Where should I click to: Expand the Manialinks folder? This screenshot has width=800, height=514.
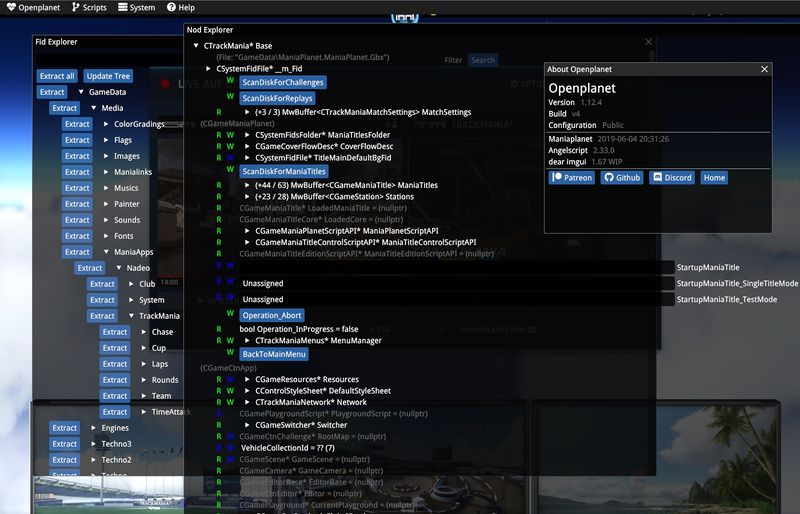106,172
